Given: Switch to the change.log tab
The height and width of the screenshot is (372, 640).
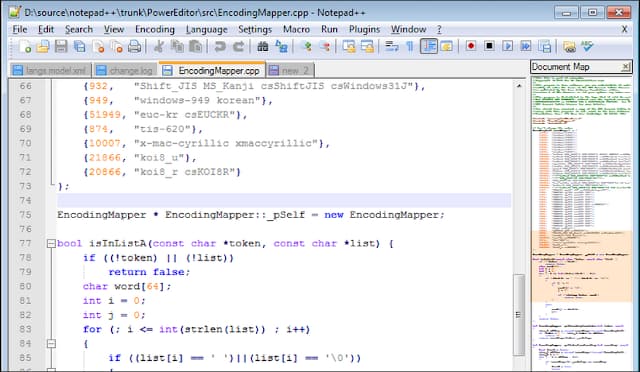Looking at the screenshot, I should [x=125, y=70].
